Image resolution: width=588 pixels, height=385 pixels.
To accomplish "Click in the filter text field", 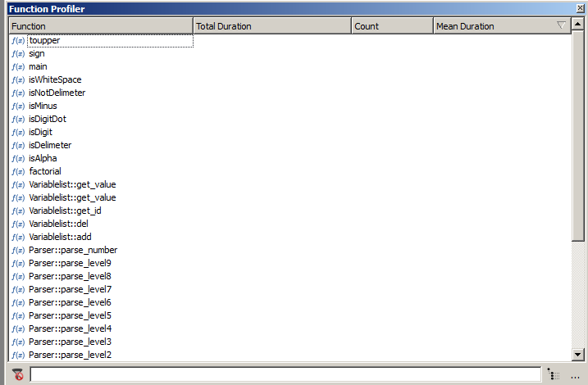I will (x=285, y=374).
